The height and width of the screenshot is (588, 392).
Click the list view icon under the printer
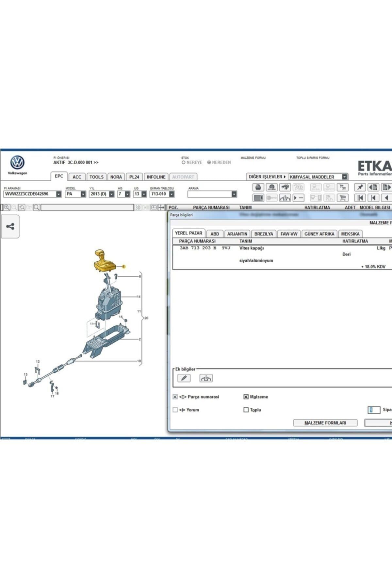[x=258, y=198]
